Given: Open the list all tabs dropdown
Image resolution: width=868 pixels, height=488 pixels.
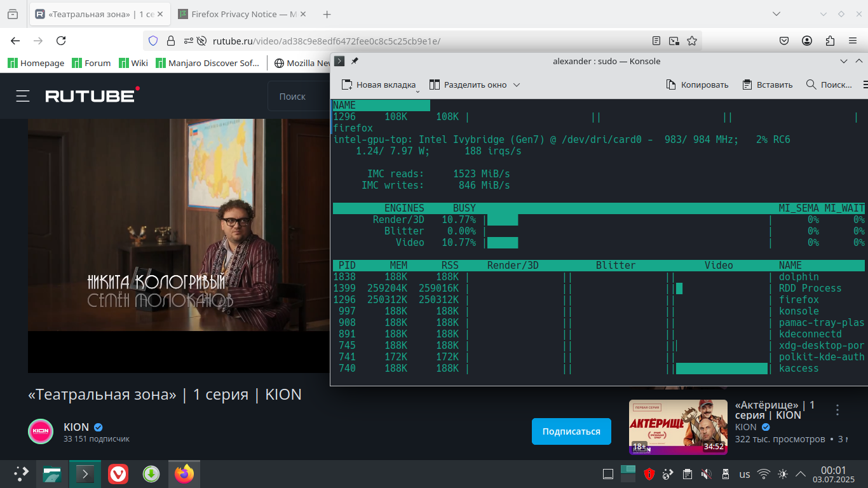Looking at the screenshot, I should click(x=776, y=14).
